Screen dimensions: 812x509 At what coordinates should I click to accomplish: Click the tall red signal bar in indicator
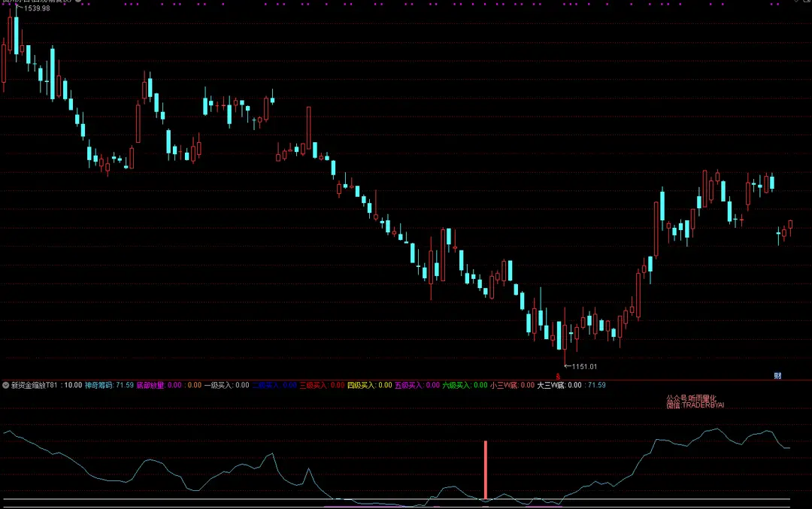[486, 470]
